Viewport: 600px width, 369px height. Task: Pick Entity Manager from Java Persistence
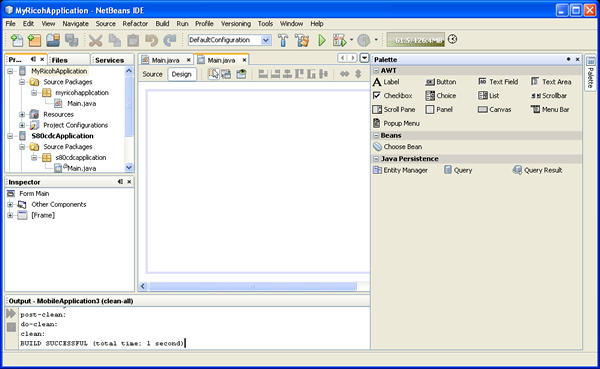point(400,170)
